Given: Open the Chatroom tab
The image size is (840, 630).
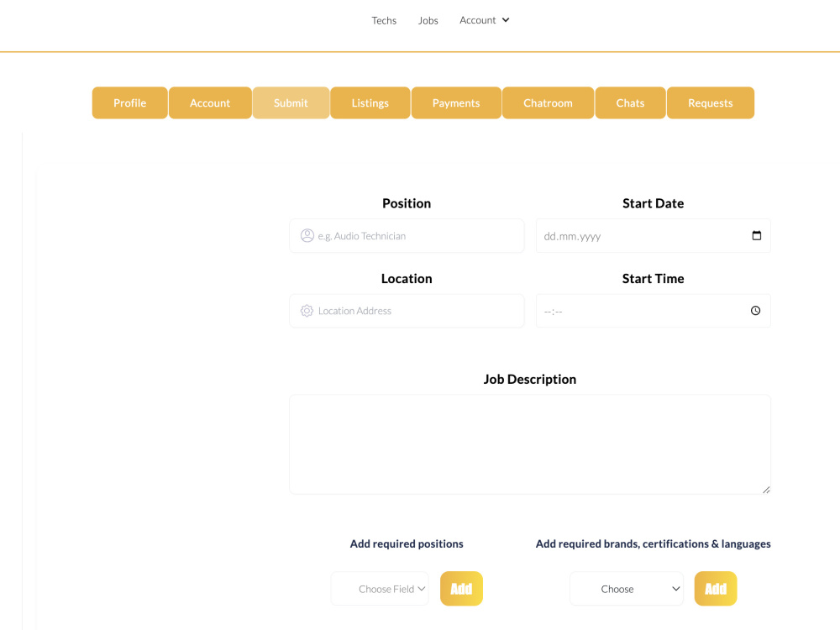Looking at the screenshot, I should click(548, 102).
